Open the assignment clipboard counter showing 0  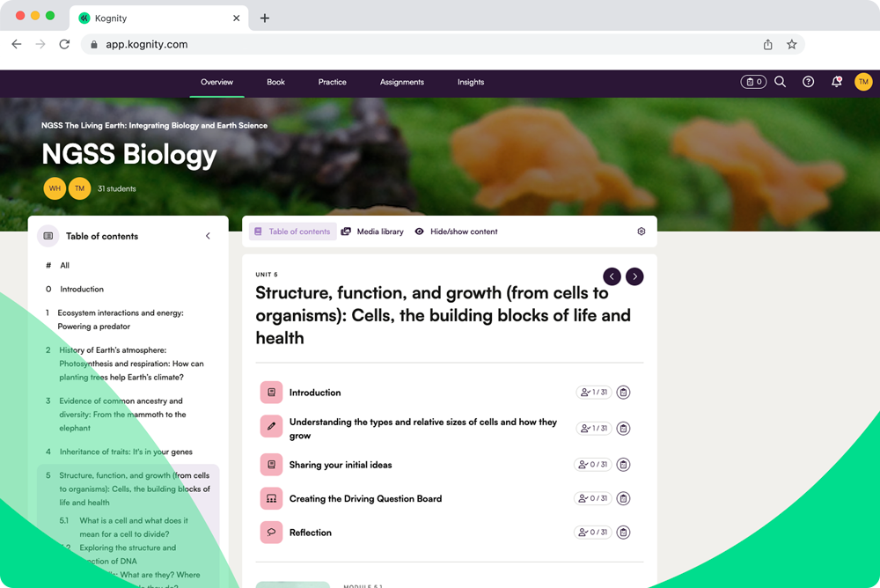coord(753,82)
